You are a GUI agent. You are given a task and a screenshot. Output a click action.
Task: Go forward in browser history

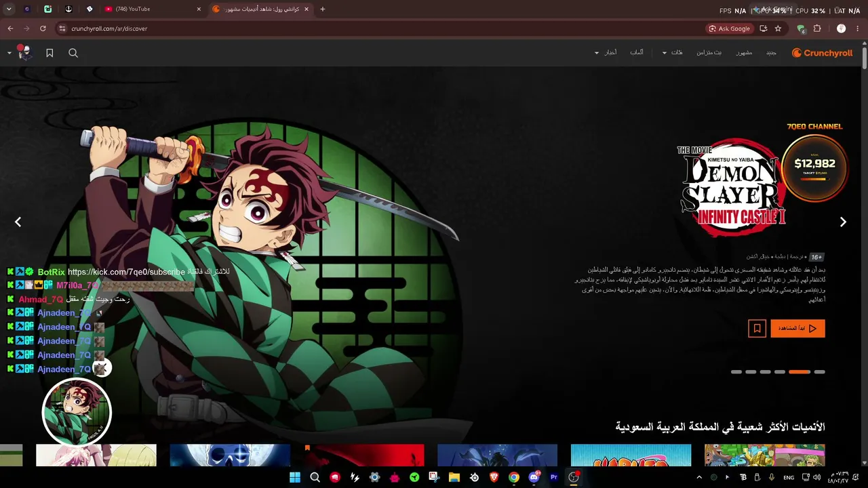coord(26,28)
